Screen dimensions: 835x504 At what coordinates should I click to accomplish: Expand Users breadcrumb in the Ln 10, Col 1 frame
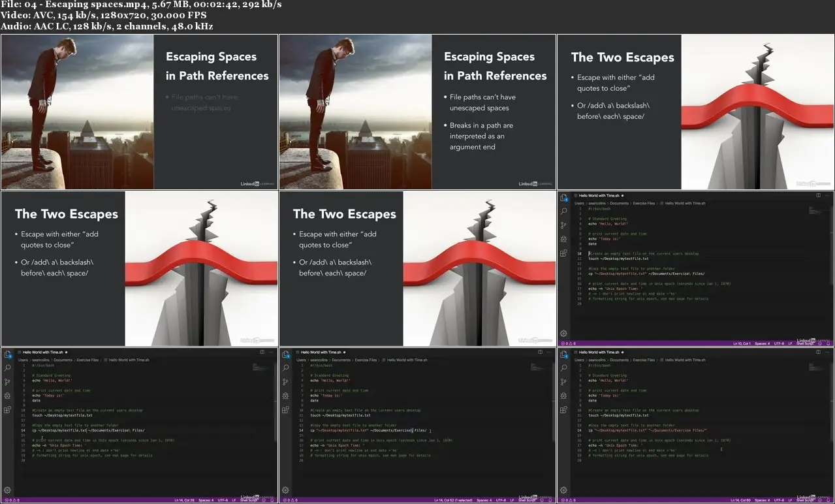tap(579, 203)
